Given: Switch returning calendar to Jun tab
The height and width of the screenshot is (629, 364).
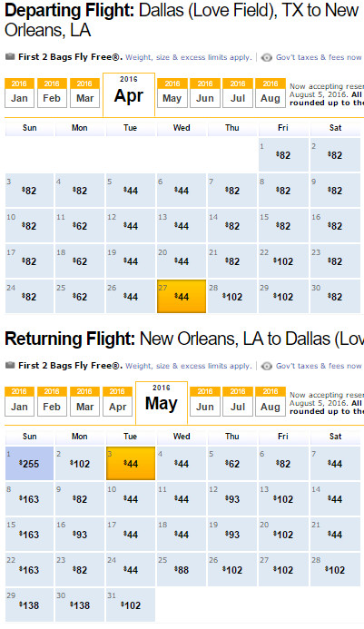Looking at the screenshot, I should (x=205, y=401).
